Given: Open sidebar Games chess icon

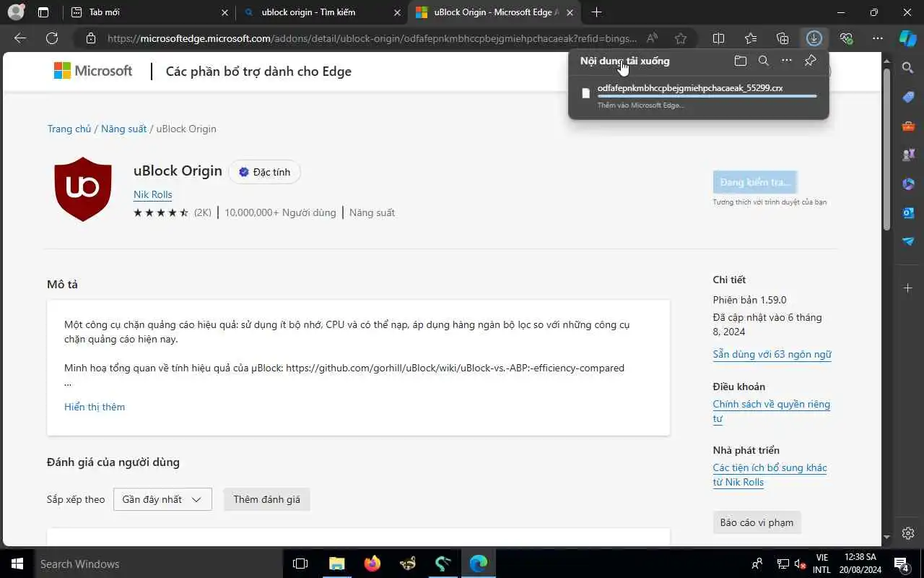Looking at the screenshot, I should (x=908, y=155).
